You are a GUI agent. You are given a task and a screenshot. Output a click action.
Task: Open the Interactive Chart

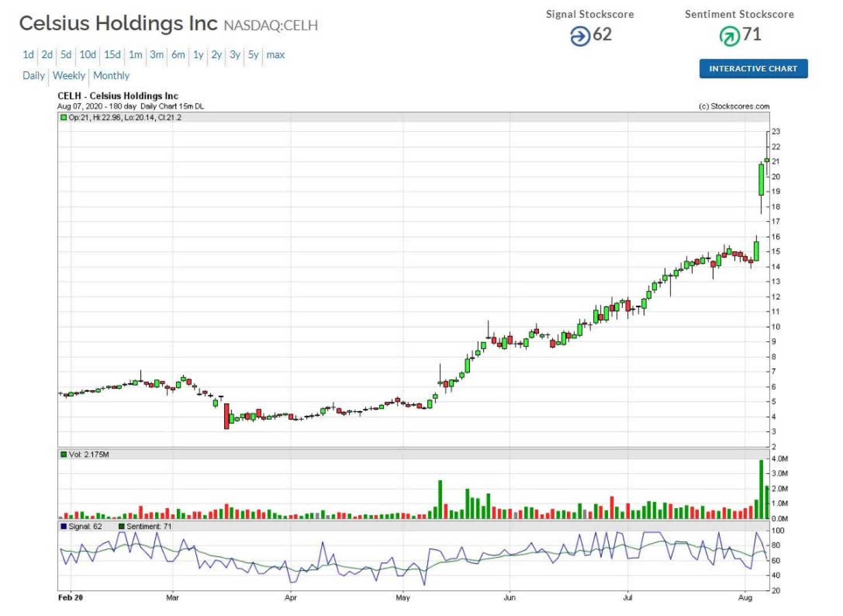click(x=753, y=68)
